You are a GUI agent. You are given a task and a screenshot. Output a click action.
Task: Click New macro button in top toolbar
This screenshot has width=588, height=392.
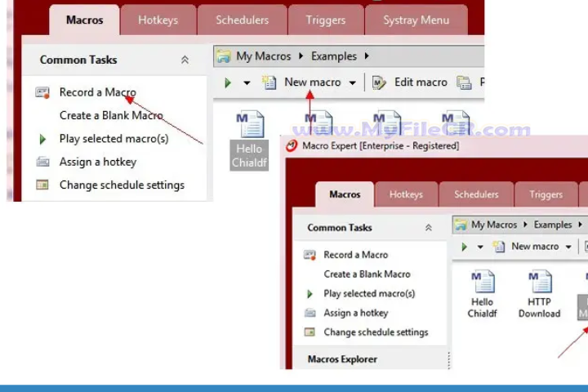[312, 82]
